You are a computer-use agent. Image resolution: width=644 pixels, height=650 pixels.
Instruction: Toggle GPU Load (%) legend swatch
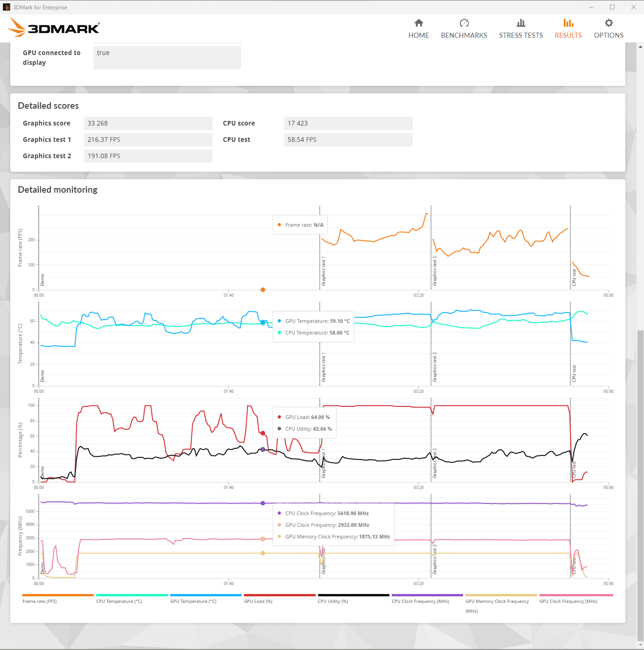click(x=280, y=595)
